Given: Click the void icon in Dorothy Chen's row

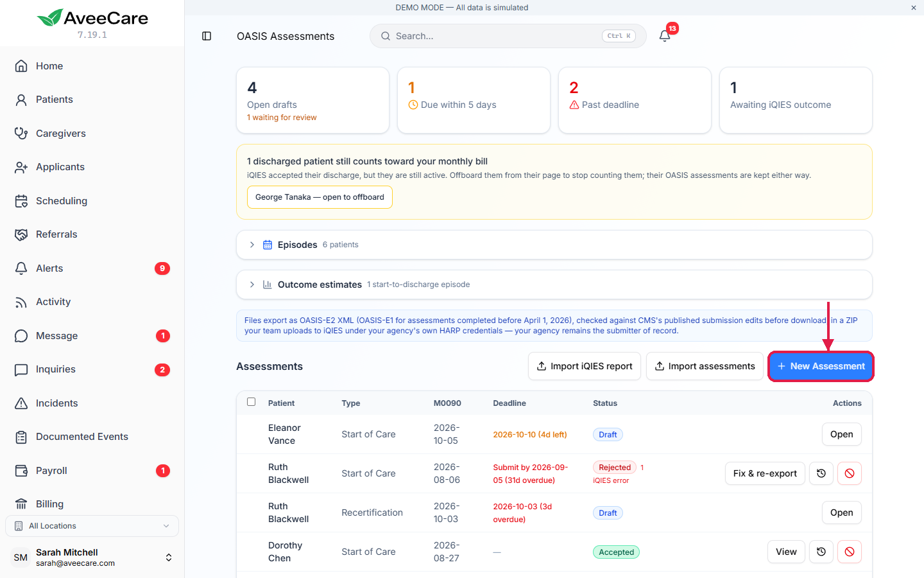Looking at the screenshot, I should click(850, 552).
